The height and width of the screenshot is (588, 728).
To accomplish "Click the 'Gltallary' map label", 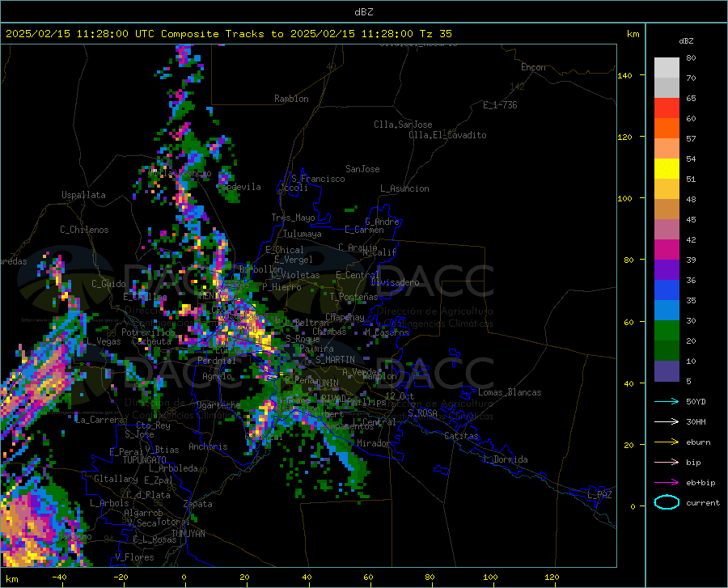I will coord(116,479).
